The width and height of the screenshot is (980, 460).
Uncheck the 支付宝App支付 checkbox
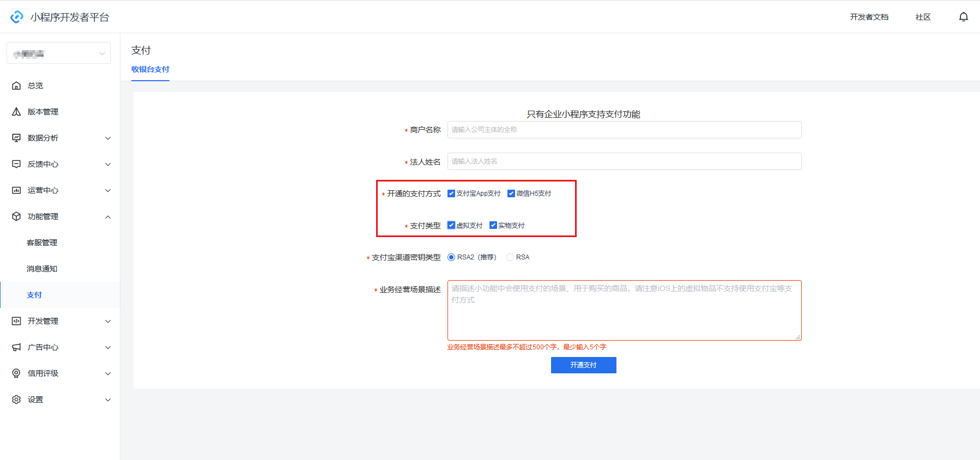point(451,193)
